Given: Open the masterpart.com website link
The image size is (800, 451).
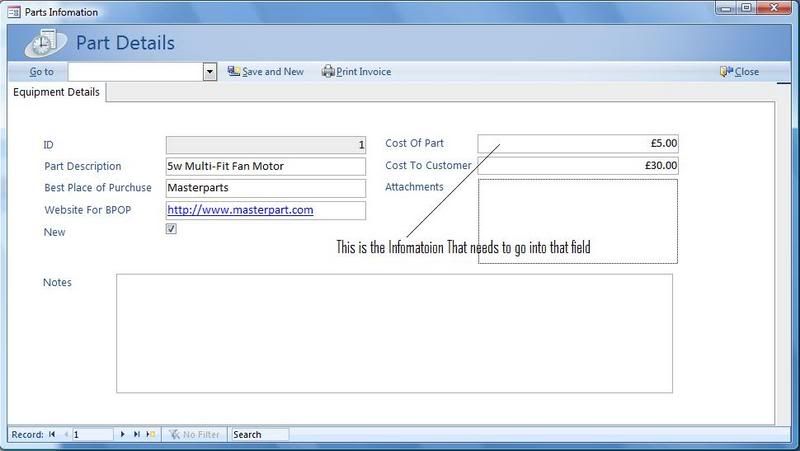Looking at the screenshot, I should (x=240, y=210).
